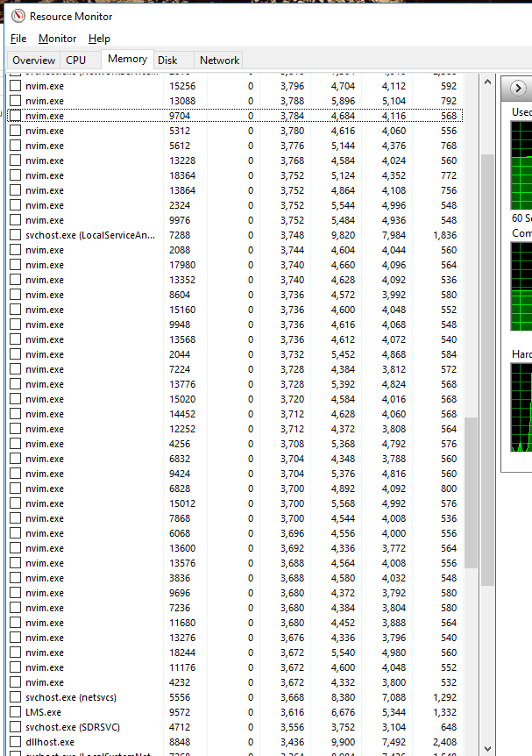532x756 pixels.
Task: Switch to the Overview tab
Action: point(33,61)
